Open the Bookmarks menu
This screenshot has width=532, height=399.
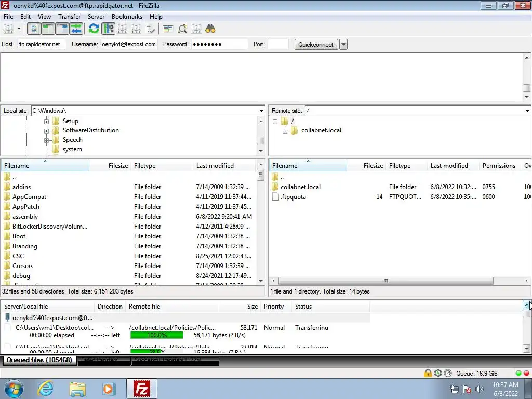127,17
